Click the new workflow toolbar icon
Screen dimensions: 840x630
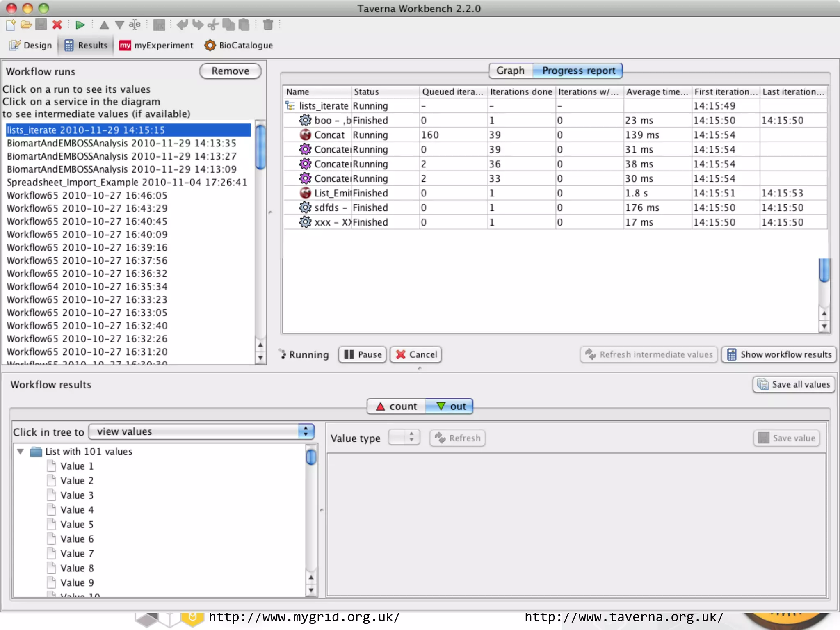pos(11,25)
